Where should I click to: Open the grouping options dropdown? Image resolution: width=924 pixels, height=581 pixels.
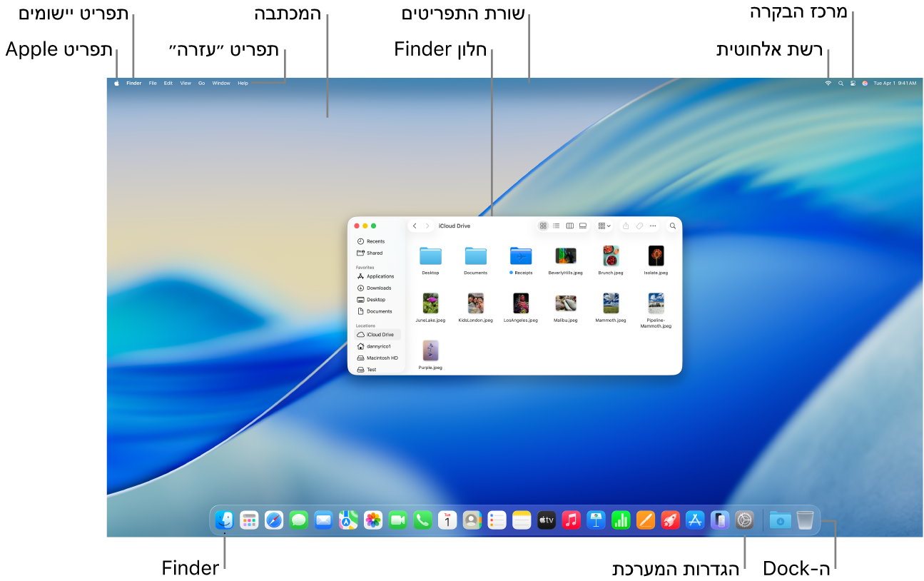coord(604,226)
